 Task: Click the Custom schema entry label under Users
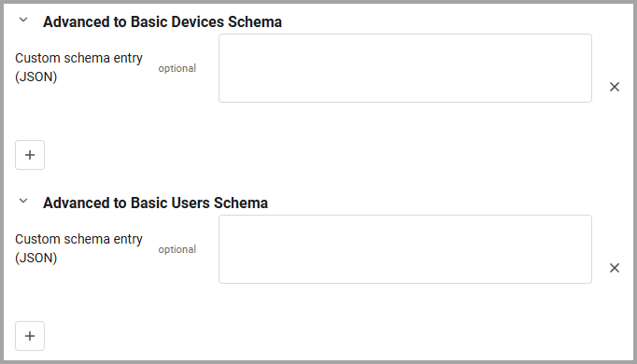78,248
